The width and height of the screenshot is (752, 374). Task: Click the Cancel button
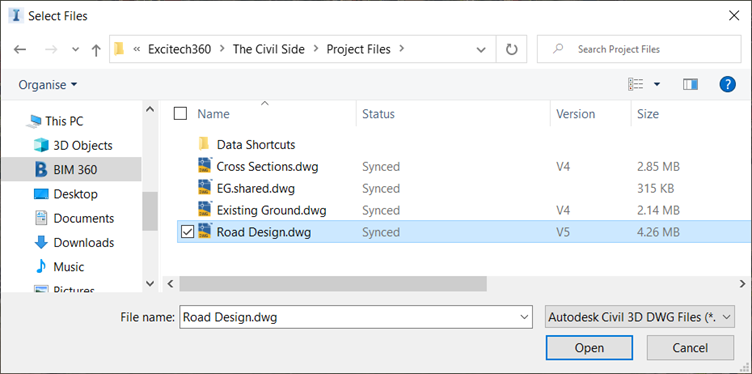pos(690,348)
